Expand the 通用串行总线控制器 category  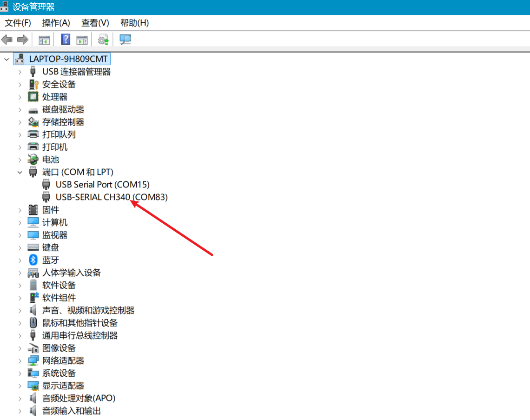(20, 336)
